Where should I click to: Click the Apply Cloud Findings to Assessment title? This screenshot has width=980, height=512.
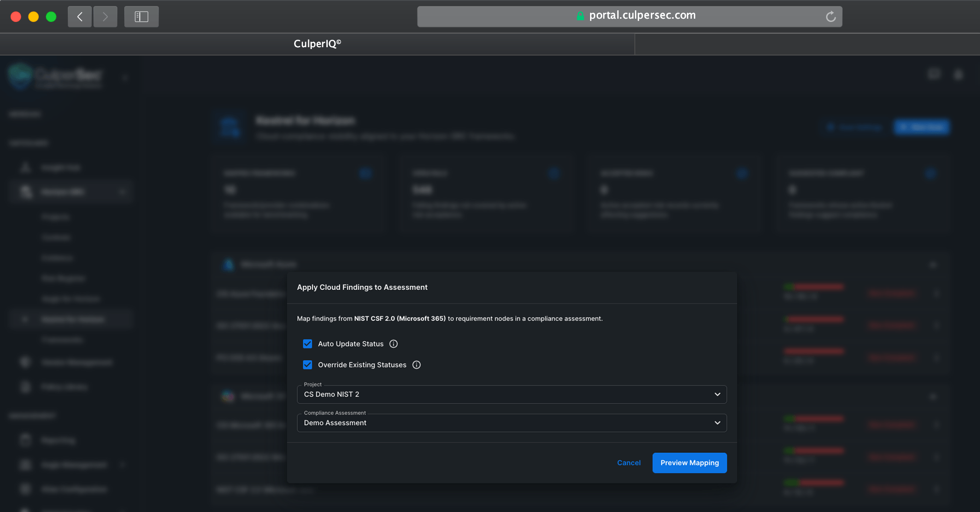pyautogui.click(x=362, y=287)
